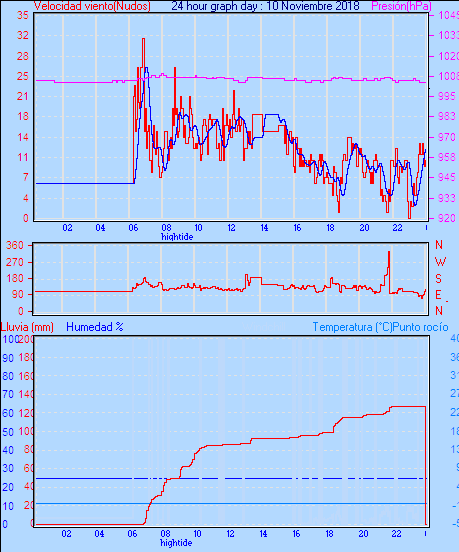
Task: Click hour 12 label under wind speed chart
Action: (231, 228)
